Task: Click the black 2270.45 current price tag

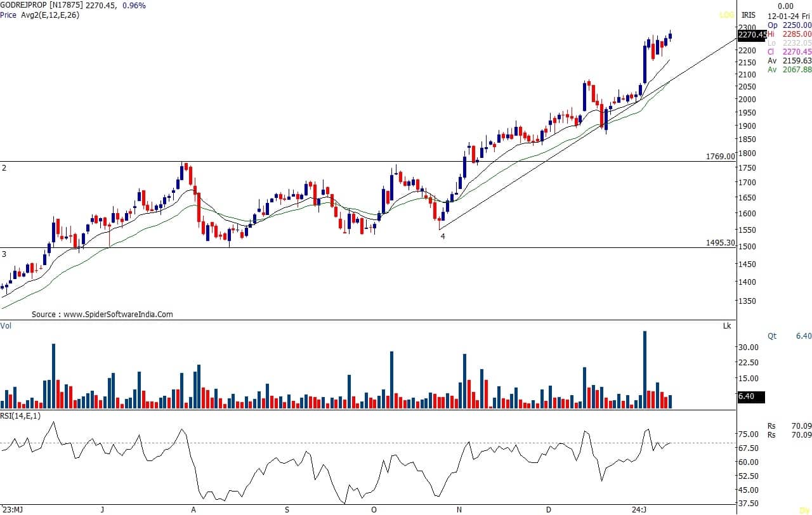Action: [752, 36]
